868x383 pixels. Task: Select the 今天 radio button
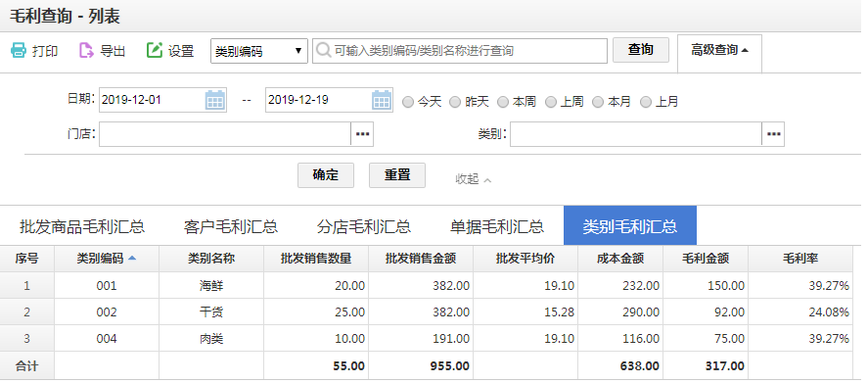408,102
